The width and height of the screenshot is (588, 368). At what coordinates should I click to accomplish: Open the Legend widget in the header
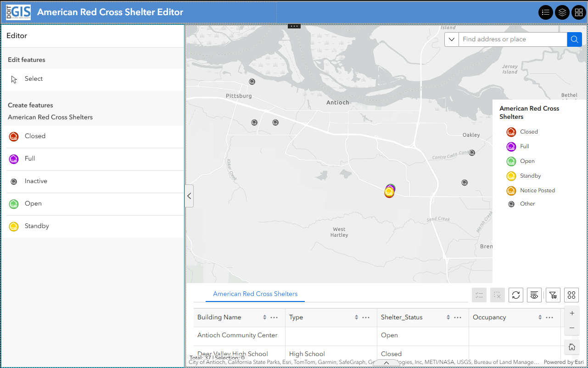(546, 12)
